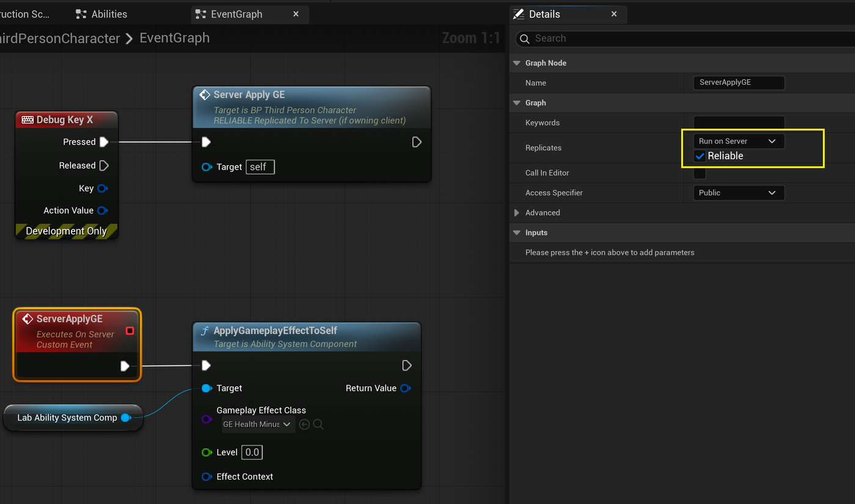Click the Return Value output pin
The image size is (855, 504).
tap(406, 388)
